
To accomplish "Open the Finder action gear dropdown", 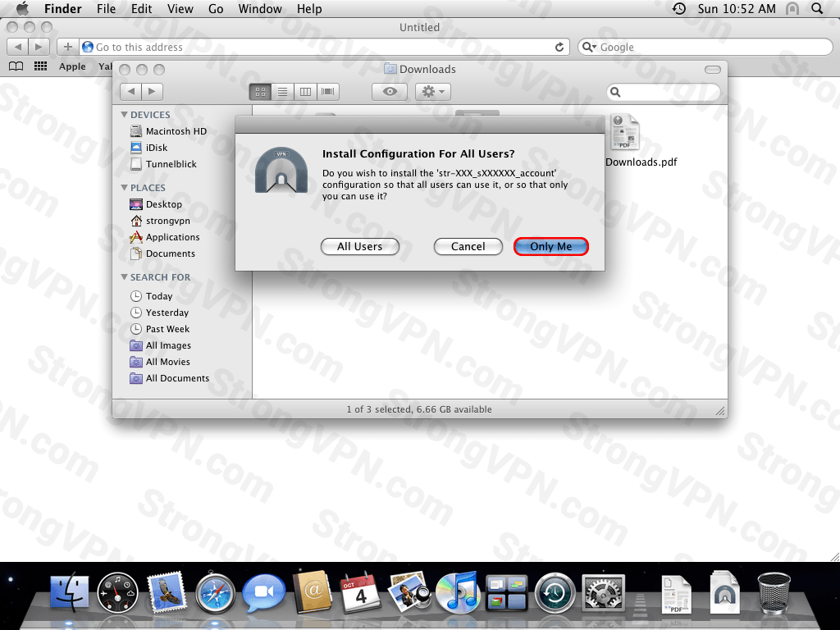I will (x=433, y=92).
